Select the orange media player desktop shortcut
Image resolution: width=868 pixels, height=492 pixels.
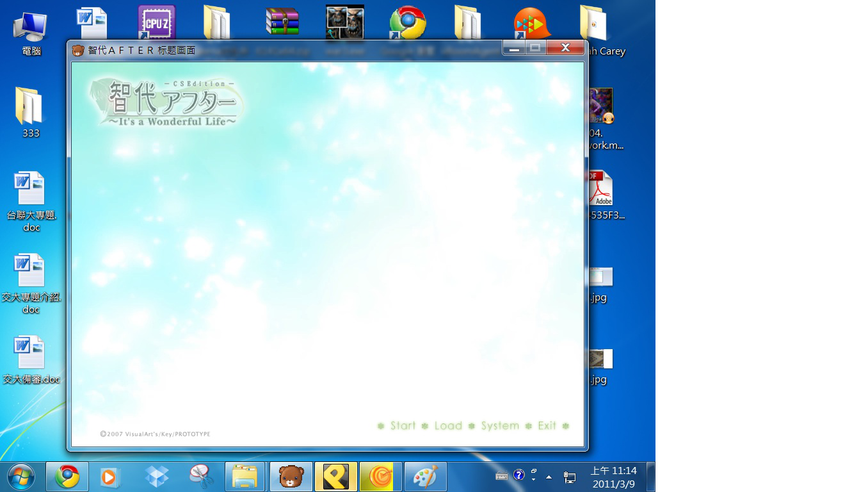tap(533, 23)
